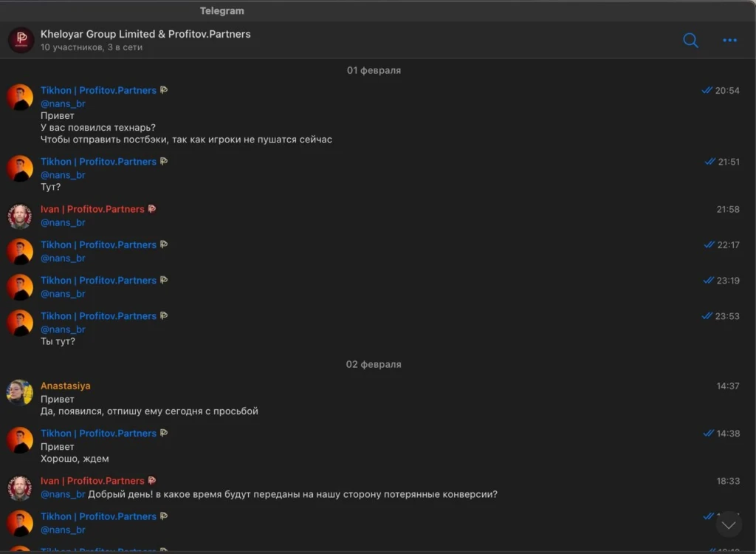Select the message text 'Хорошо, ждем'

(x=75, y=459)
